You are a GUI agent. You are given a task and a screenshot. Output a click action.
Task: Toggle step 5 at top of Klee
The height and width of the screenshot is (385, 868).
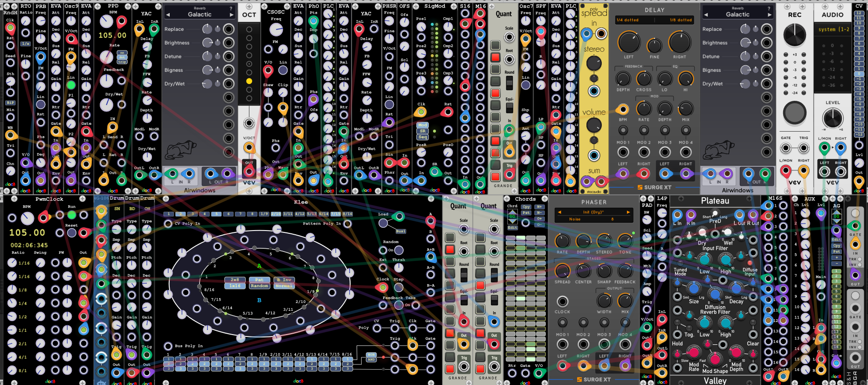216,214
